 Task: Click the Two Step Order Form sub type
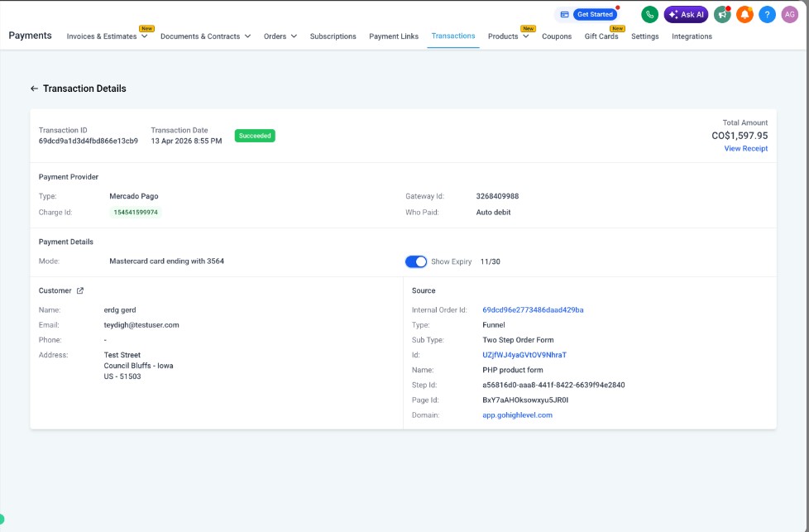pyautogui.click(x=518, y=340)
